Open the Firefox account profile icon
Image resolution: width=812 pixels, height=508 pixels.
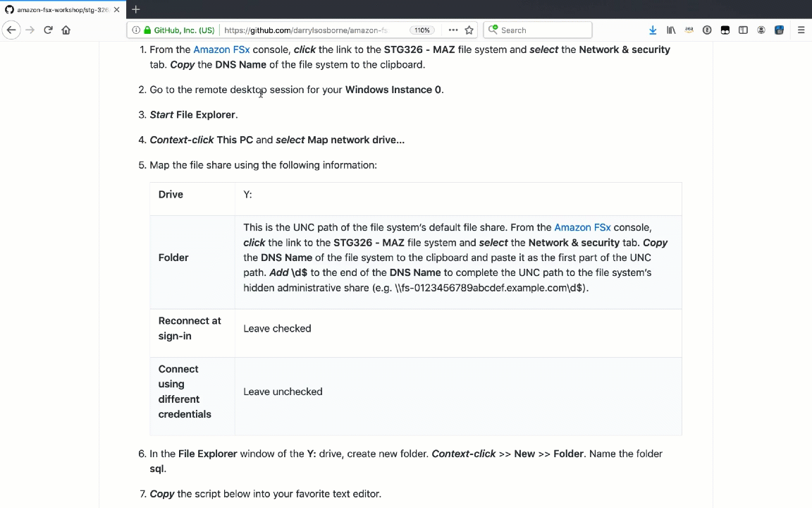pos(761,30)
